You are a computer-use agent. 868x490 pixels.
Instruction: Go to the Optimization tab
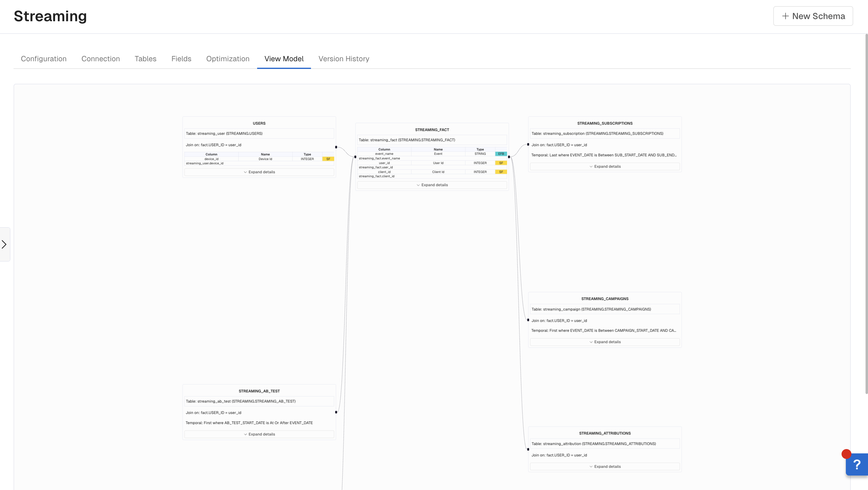tap(228, 59)
